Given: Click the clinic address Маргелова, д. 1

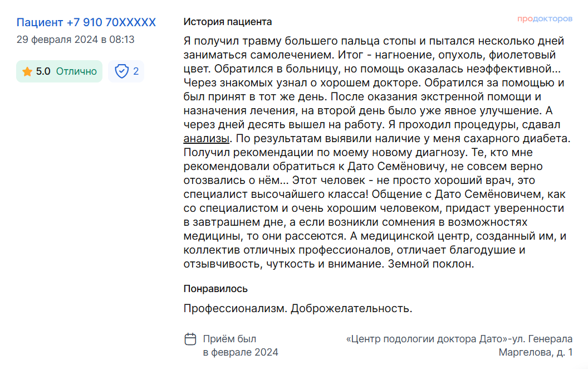Looking at the screenshot, I should 536,352.
